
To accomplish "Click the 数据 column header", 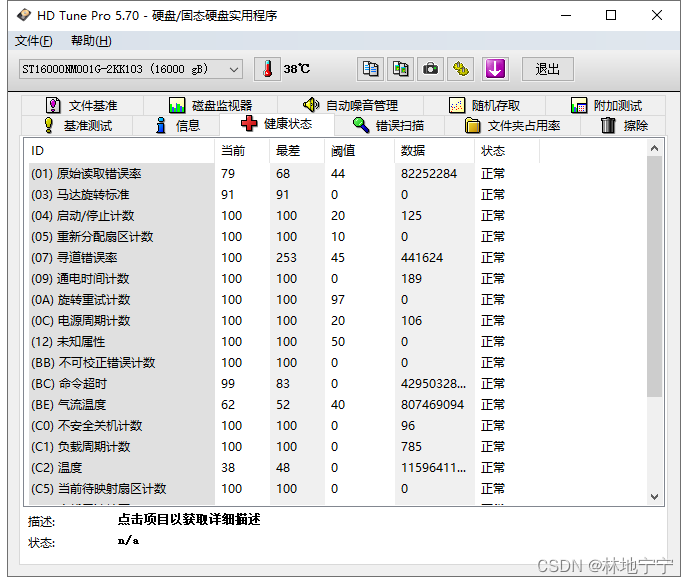I will pos(434,151).
